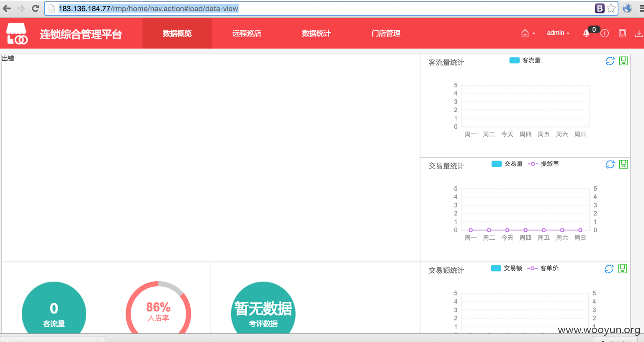Click 周一 point on 交易量统计 line
The image size is (644, 342).
pos(471,230)
